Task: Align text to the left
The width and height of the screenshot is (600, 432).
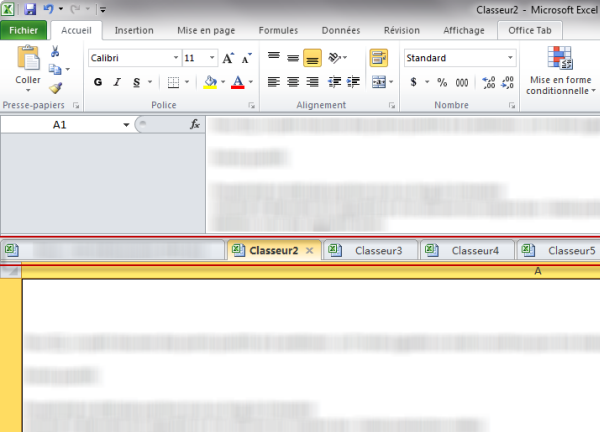Action: 274,82
